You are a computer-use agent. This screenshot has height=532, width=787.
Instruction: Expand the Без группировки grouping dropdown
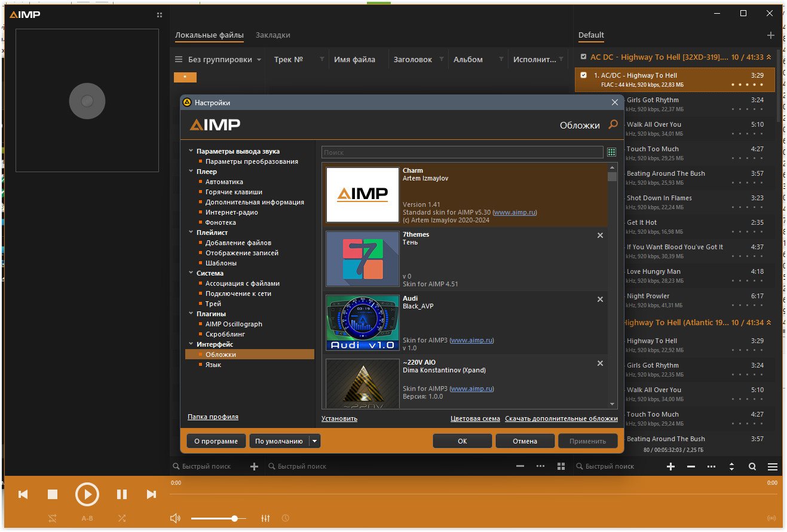click(x=259, y=60)
